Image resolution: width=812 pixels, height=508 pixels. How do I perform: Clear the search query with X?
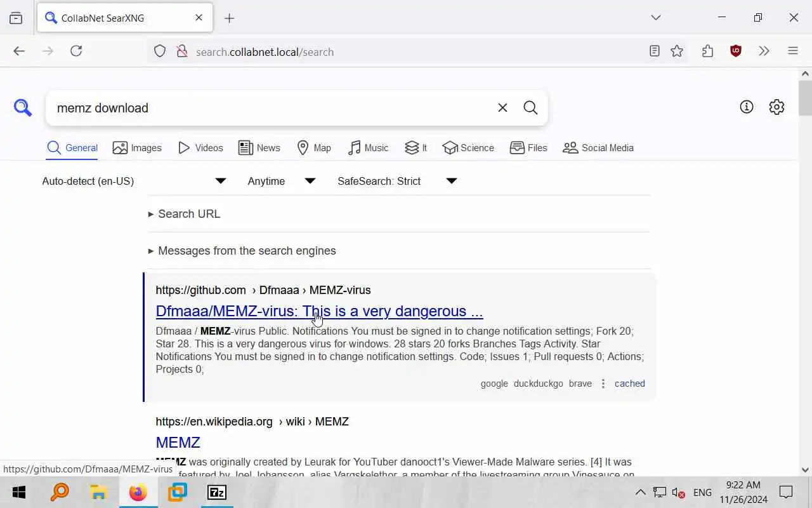[502, 108]
